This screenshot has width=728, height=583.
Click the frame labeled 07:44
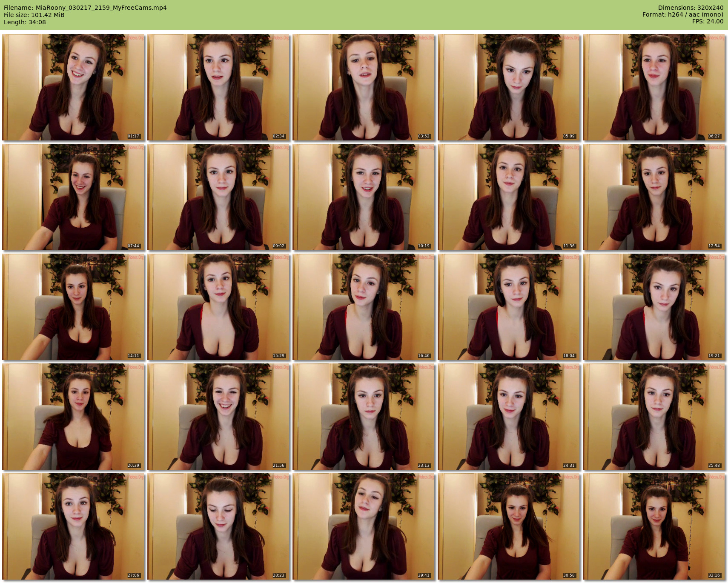click(x=73, y=197)
